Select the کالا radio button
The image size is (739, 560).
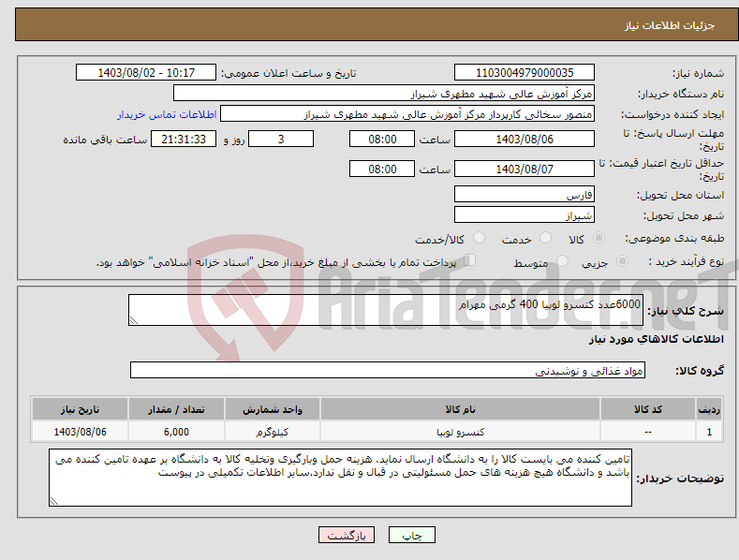599,238
